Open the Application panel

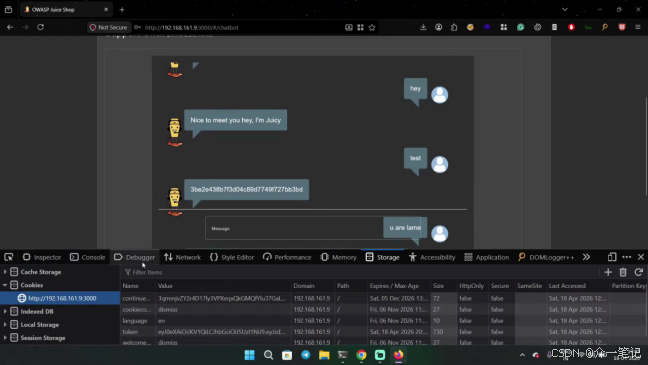point(487,257)
